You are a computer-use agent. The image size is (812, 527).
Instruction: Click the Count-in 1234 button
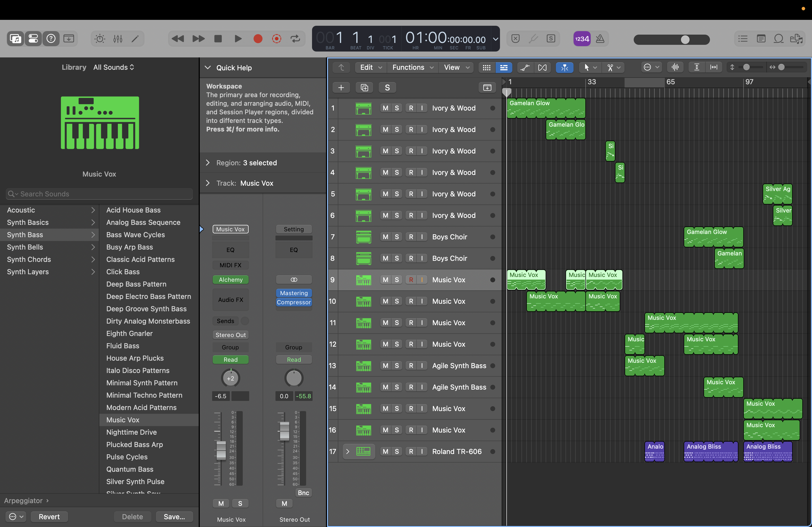tap(582, 39)
